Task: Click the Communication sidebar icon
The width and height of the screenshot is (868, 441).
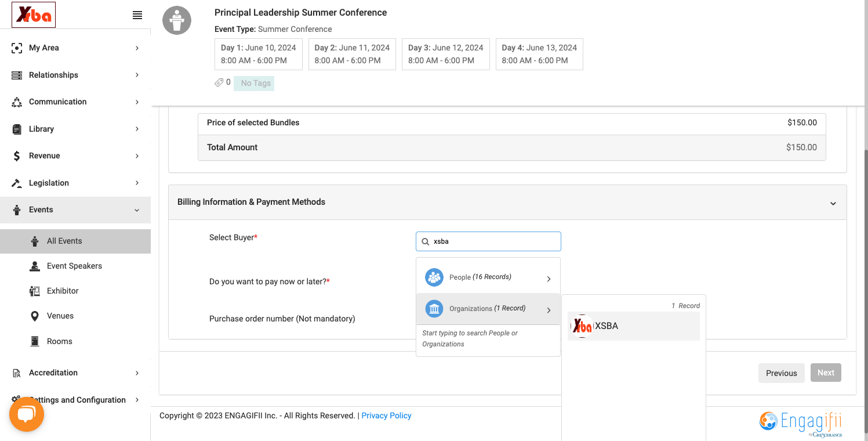Action: (x=17, y=102)
